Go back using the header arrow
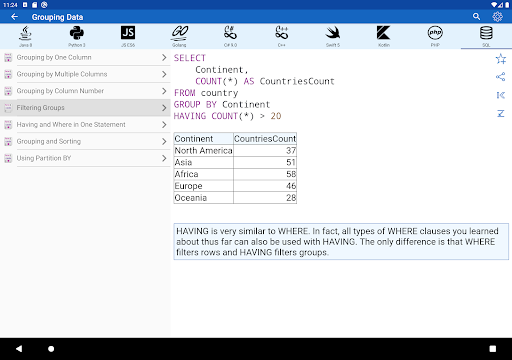The width and height of the screenshot is (512, 360). 14,17
